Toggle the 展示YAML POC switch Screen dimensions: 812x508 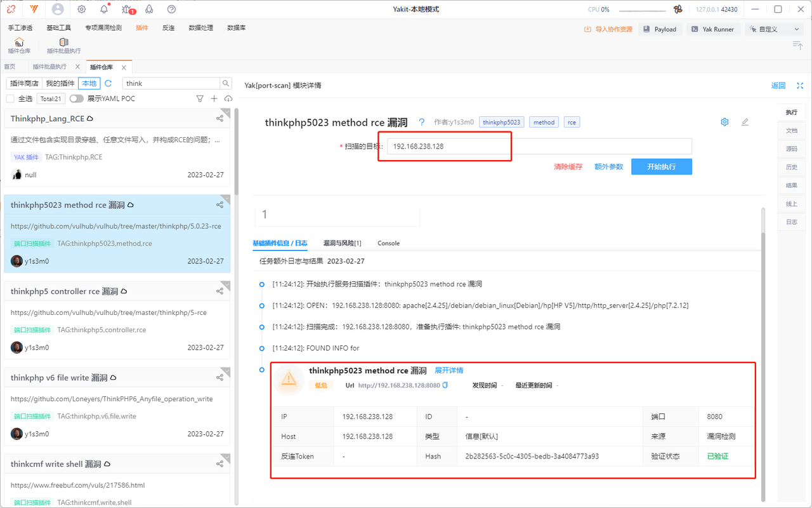click(77, 98)
